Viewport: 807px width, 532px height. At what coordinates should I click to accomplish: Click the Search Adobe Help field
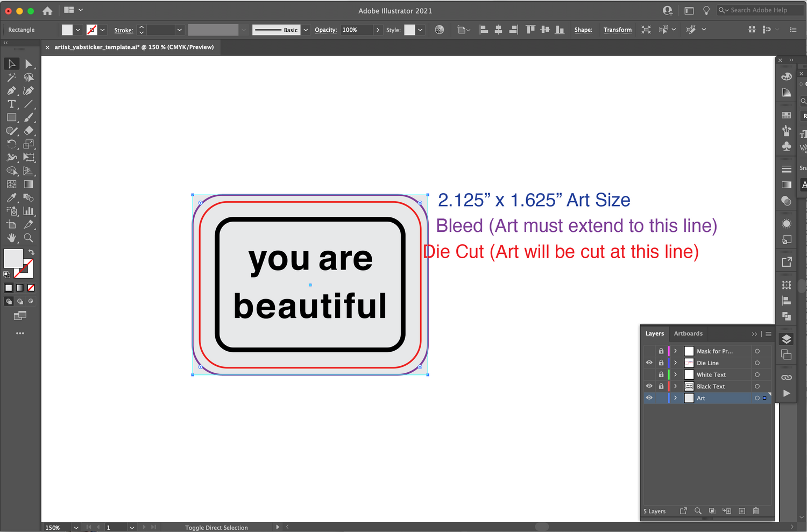pos(759,10)
